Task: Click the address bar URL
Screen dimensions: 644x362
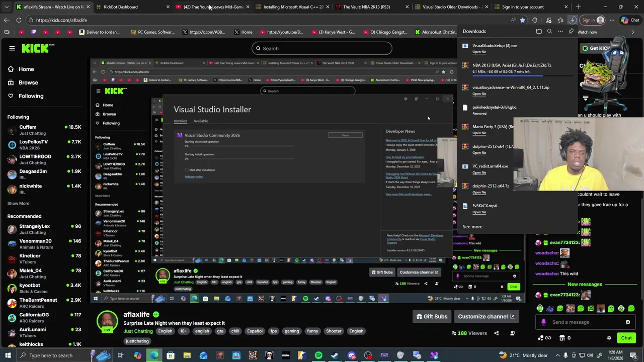Action: point(61,20)
